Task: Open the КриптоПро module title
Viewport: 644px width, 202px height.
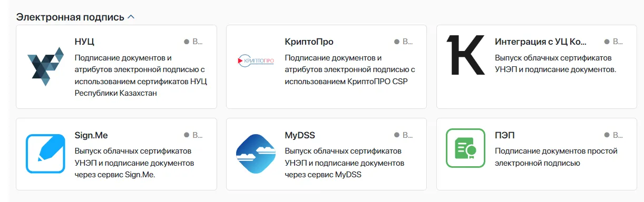Action: pos(309,42)
